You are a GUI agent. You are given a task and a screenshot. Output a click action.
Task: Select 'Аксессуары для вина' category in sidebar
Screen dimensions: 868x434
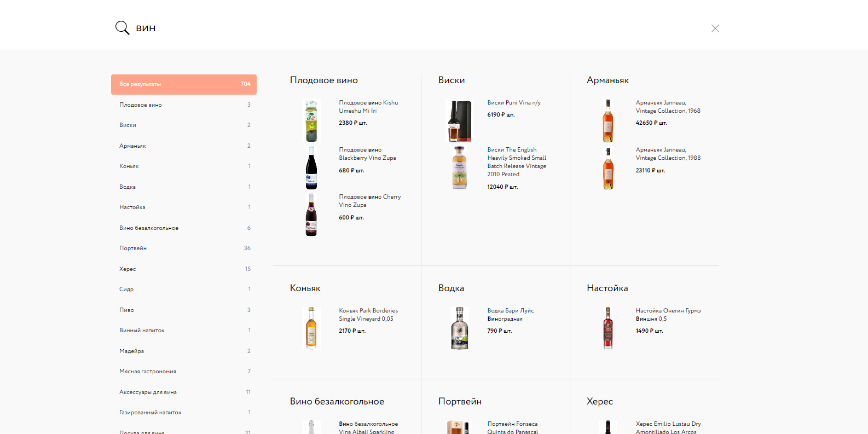(x=184, y=392)
